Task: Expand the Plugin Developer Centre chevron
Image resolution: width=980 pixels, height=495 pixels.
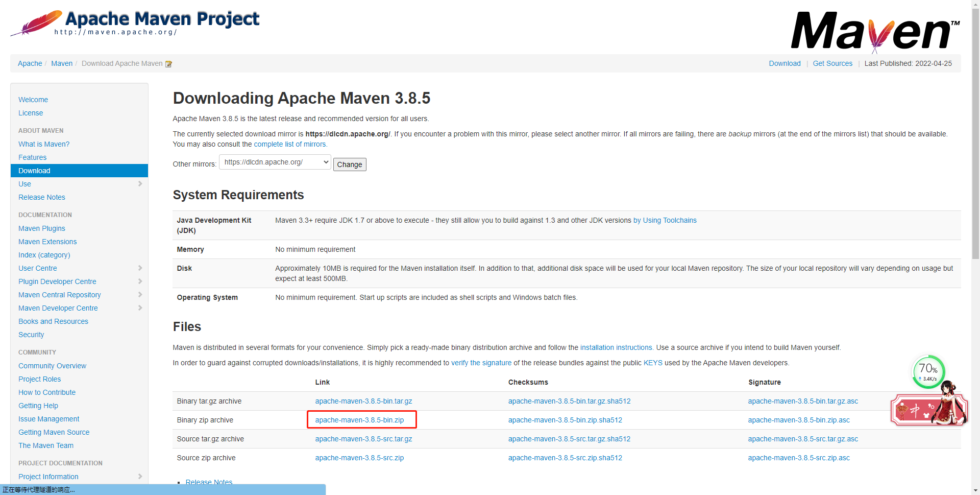Action: (140, 281)
